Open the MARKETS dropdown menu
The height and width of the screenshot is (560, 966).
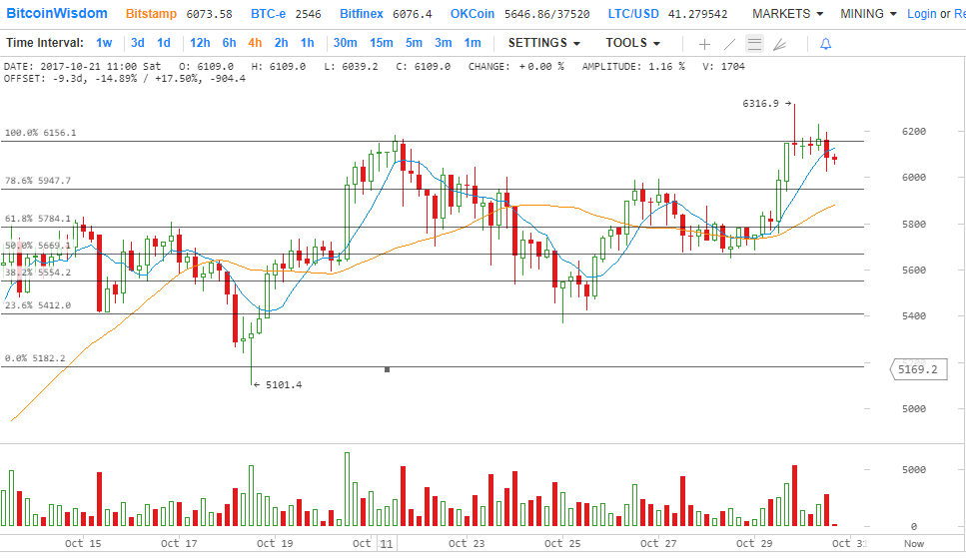[787, 14]
